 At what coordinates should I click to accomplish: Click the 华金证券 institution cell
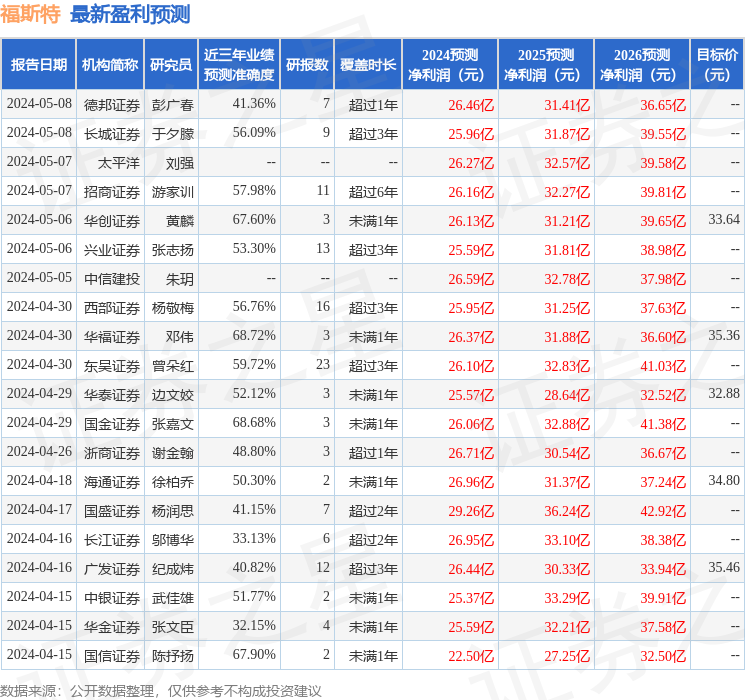point(112,627)
